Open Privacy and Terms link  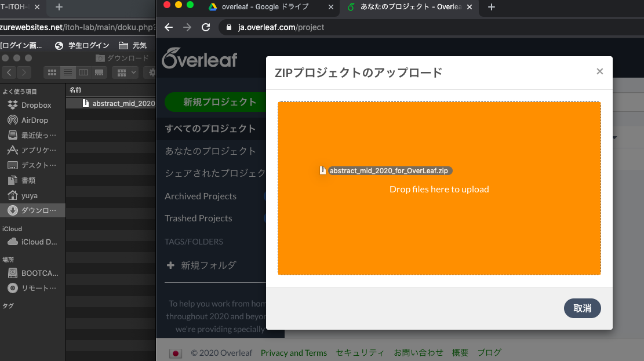[294, 353]
